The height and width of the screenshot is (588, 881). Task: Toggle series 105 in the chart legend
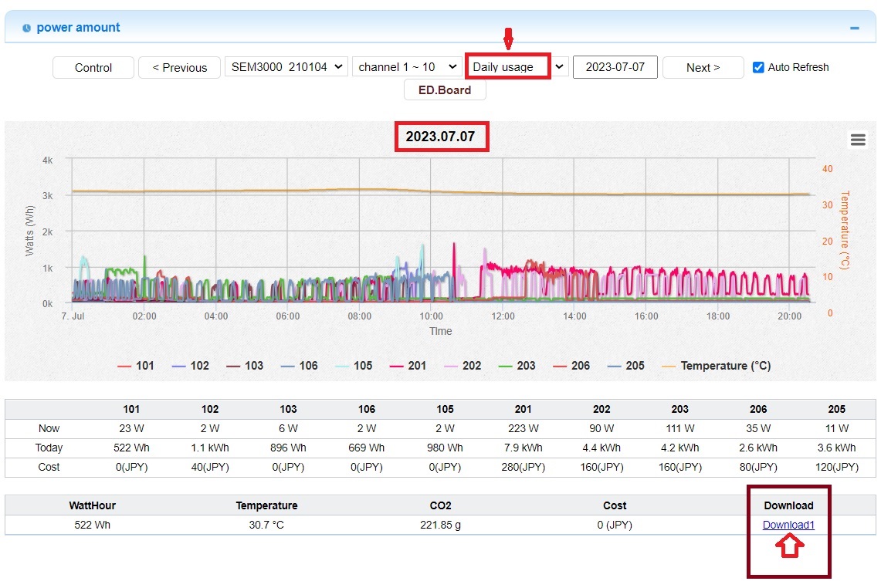pos(354,366)
